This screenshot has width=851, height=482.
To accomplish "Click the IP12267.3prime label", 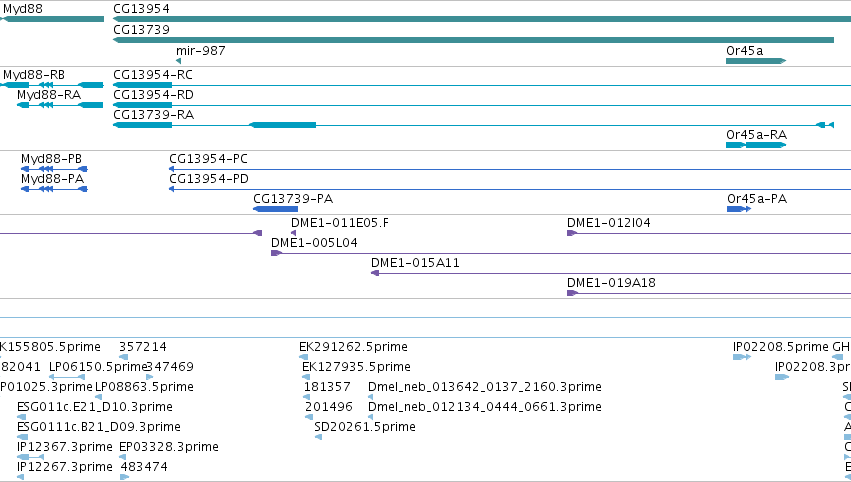I will pyautogui.click(x=65, y=467).
